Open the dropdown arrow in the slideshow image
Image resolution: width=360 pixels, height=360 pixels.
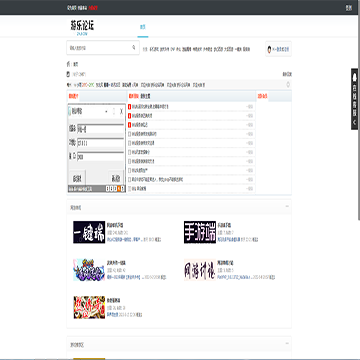(106, 112)
